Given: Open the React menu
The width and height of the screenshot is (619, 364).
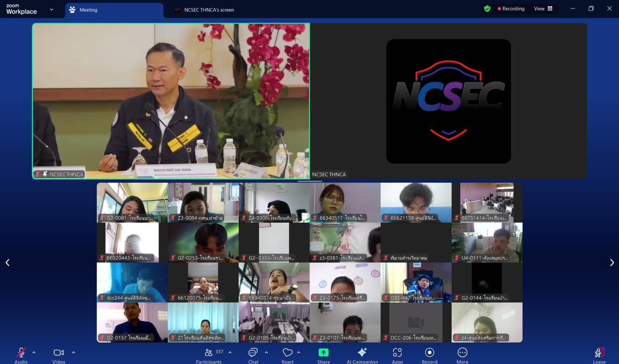Looking at the screenshot, I should click(x=288, y=355).
